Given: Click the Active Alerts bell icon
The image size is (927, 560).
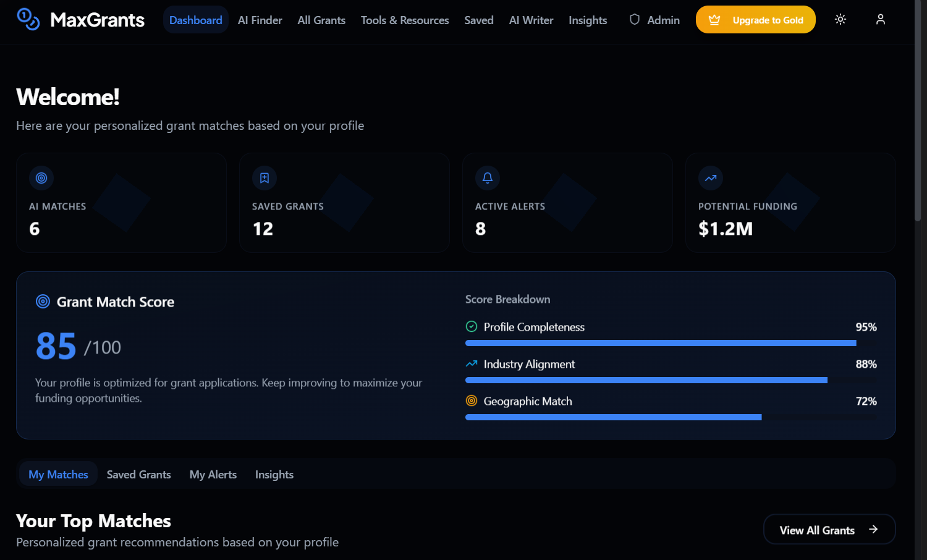Looking at the screenshot, I should point(488,178).
